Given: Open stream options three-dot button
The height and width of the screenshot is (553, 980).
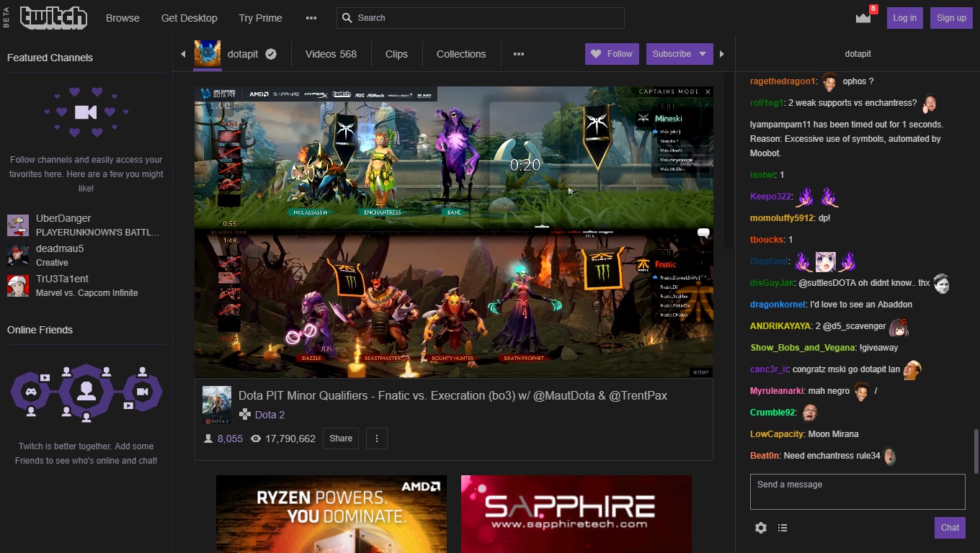Looking at the screenshot, I should pyautogui.click(x=376, y=438).
